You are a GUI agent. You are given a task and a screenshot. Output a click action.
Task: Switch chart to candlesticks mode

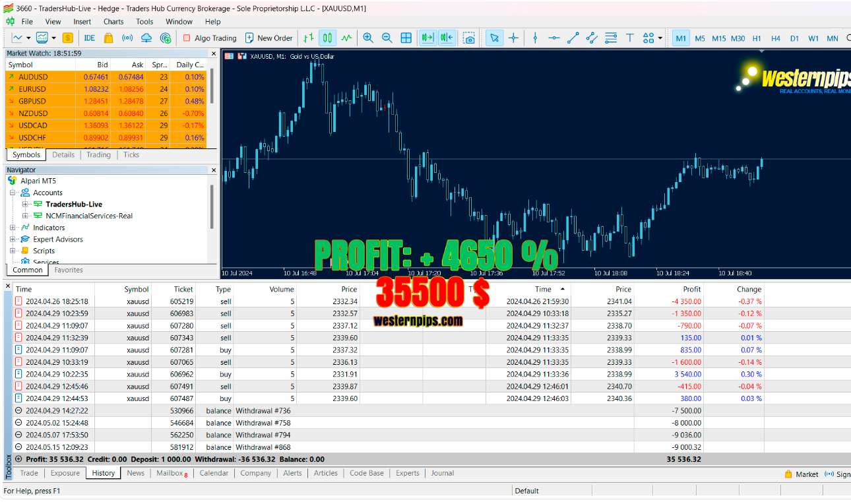coord(327,38)
